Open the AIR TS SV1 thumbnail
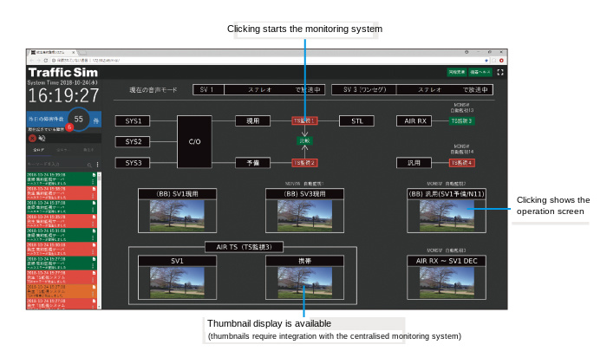This screenshot has width=607, height=364. pyautogui.click(x=177, y=283)
